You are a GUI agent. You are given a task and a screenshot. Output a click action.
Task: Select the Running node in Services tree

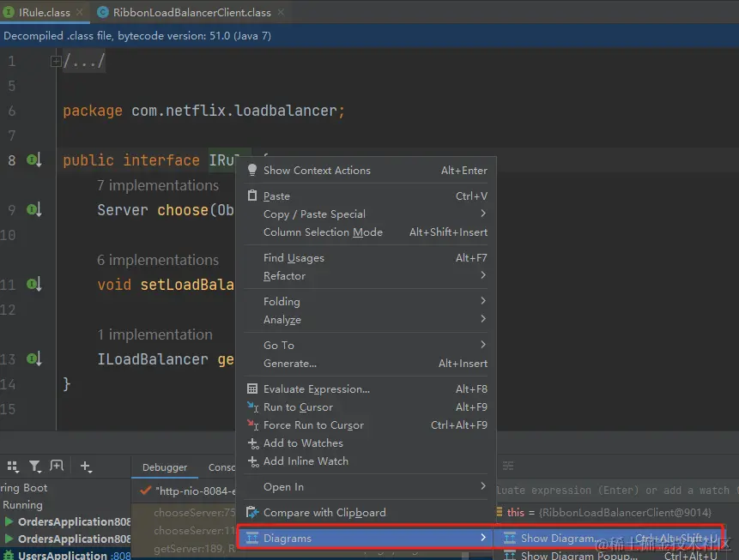pos(22,505)
